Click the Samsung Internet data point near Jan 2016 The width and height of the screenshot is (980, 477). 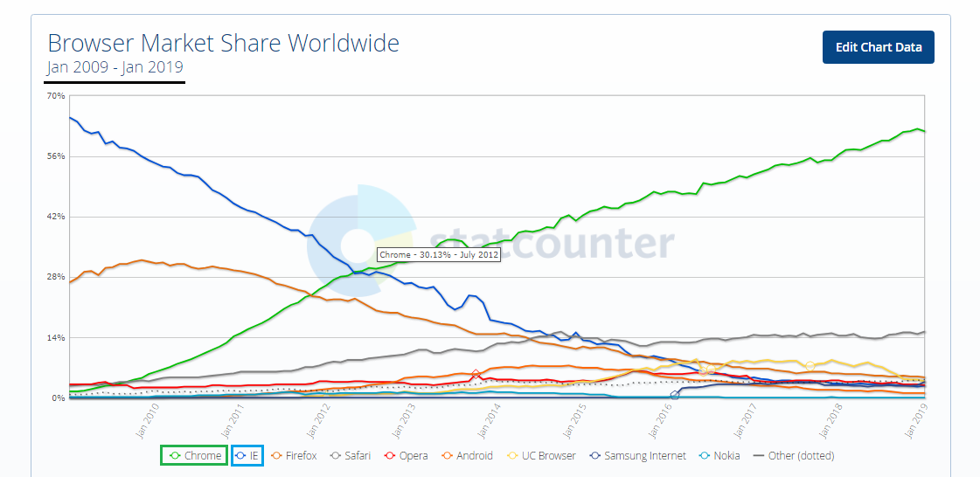[x=674, y=395]
